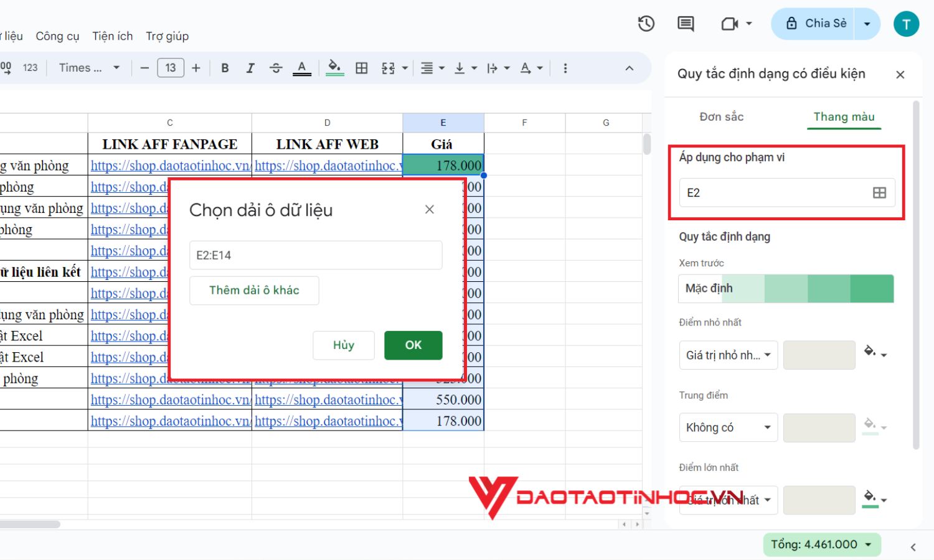Image resolution: width=934 pixels, height=560 pixels.
Task: Open the comments panel
Action: [x=685, y=23]
